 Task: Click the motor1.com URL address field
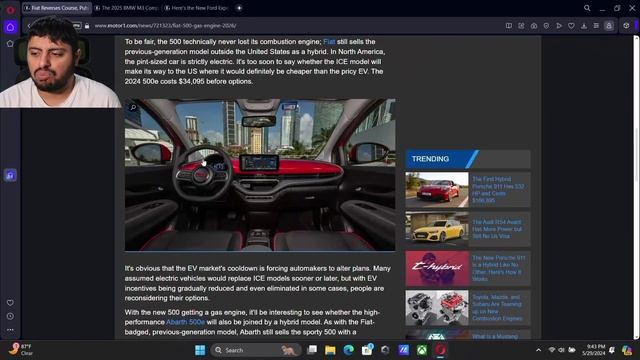pos(165,26)
